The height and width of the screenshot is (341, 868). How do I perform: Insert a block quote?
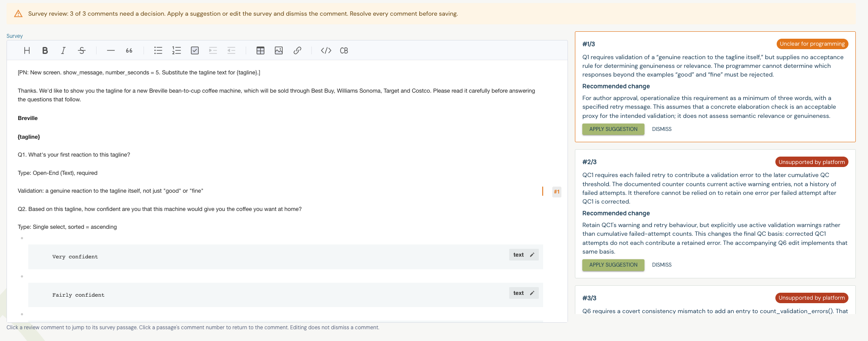[x=129, y=50]
